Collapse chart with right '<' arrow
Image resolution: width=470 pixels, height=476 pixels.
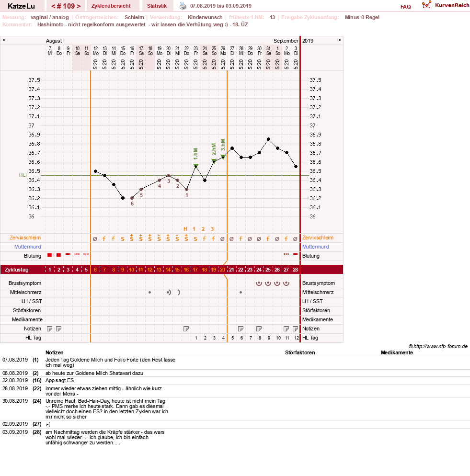click(340, 40)
